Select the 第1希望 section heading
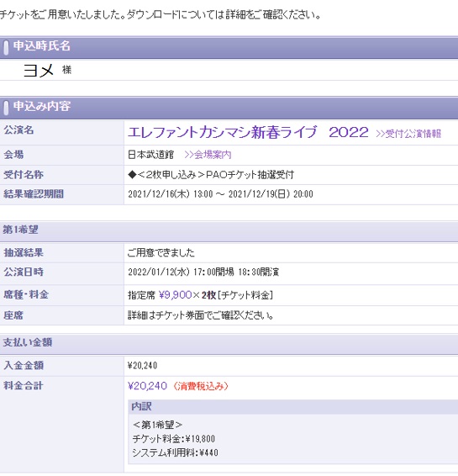The height and width of the screenshot is (476, 458). [x=21, y=230]
